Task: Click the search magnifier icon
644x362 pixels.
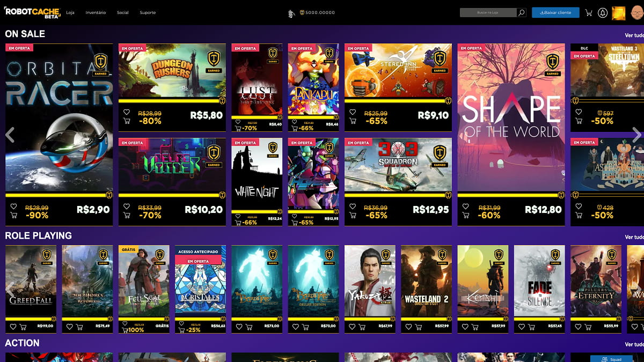Action: click(521, 12)
